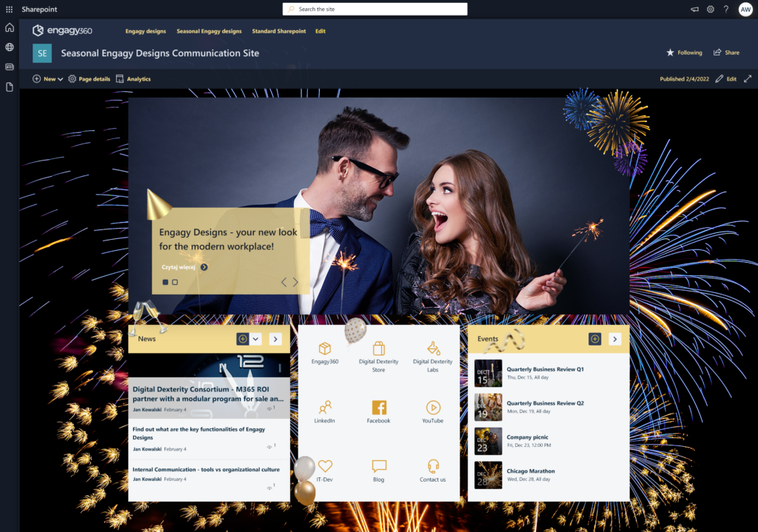Open the help question mark icon
Screen dimensions: 758x532
pyautogui.click(x=725, y=9)
